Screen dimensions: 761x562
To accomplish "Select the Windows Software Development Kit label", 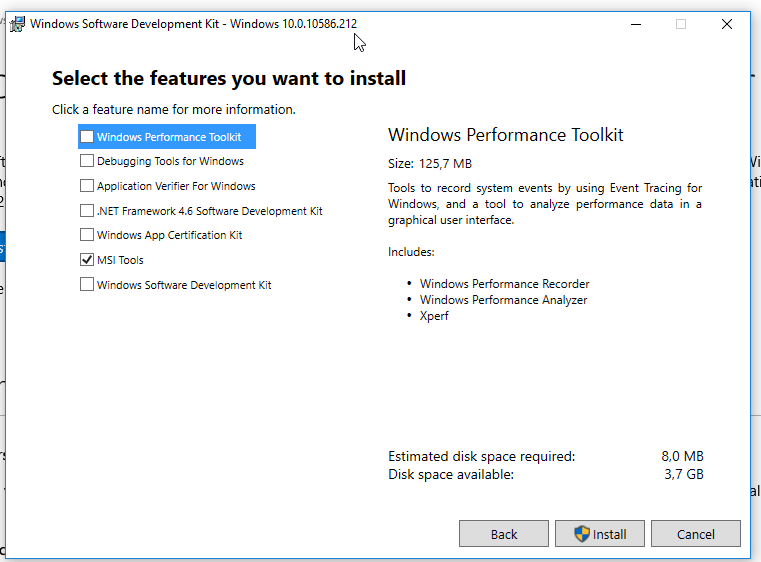I will tap(184, 285).
